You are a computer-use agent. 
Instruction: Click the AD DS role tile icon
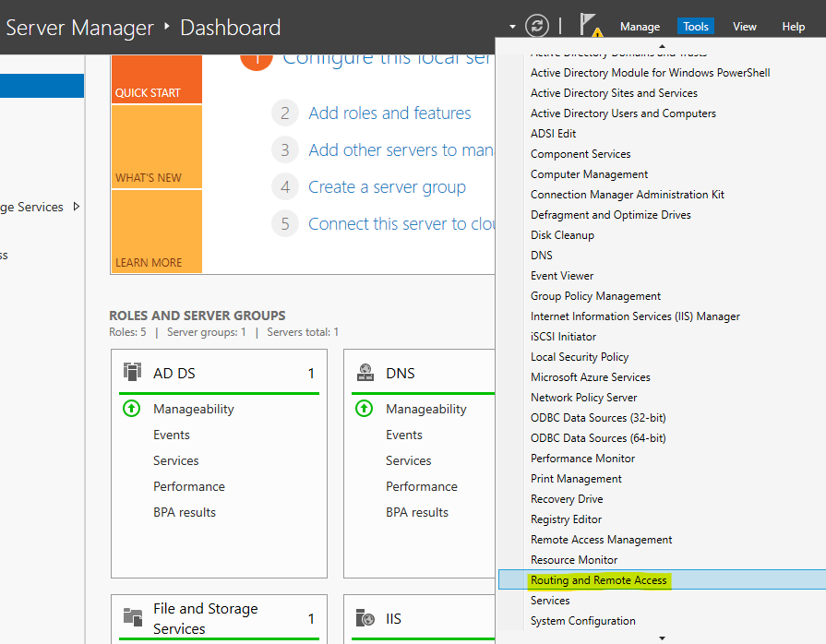pos(132,372)
